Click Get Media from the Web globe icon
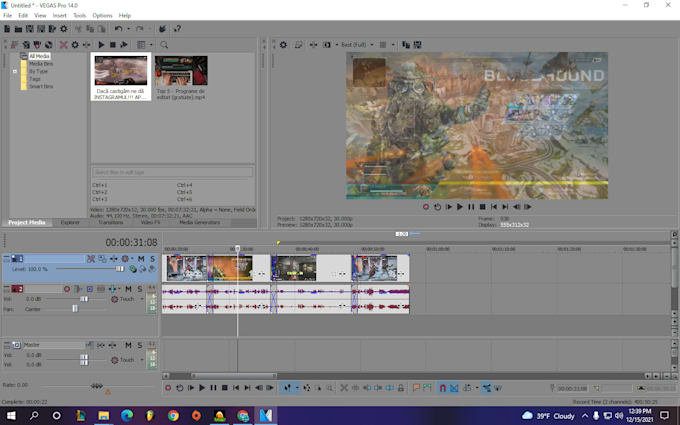The width and height of the screenshot is (680, 425). coord(49,45)
